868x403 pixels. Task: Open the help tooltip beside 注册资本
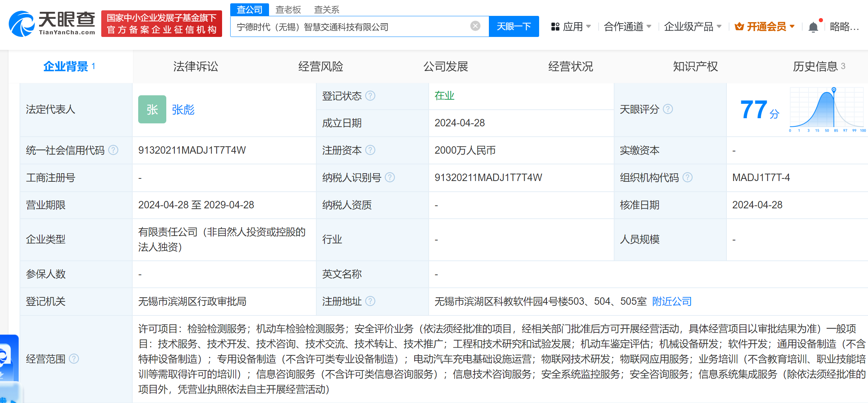pos(371,150)
